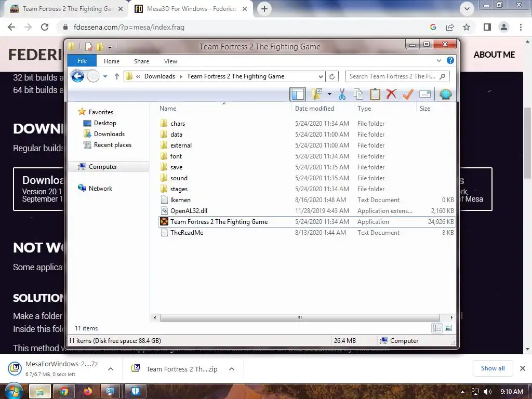Click the Rename icon in toolbar
This screenshot has width=532, height=399.
(425, 95)
